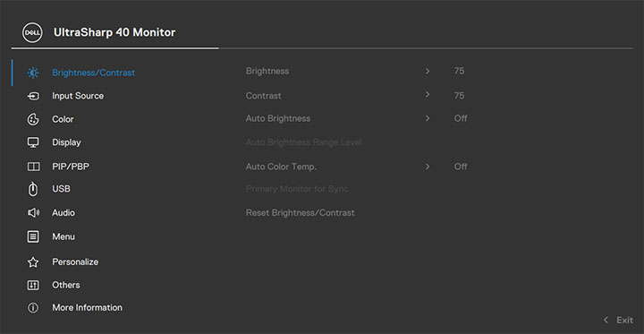Toggle Auto Color Temp. Off value

(461, 167)
